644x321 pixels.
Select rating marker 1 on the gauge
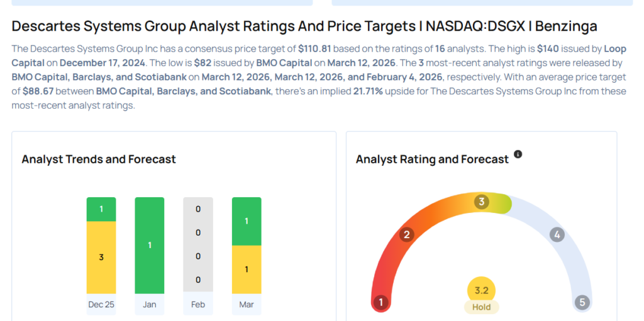(x=380, y=303)
